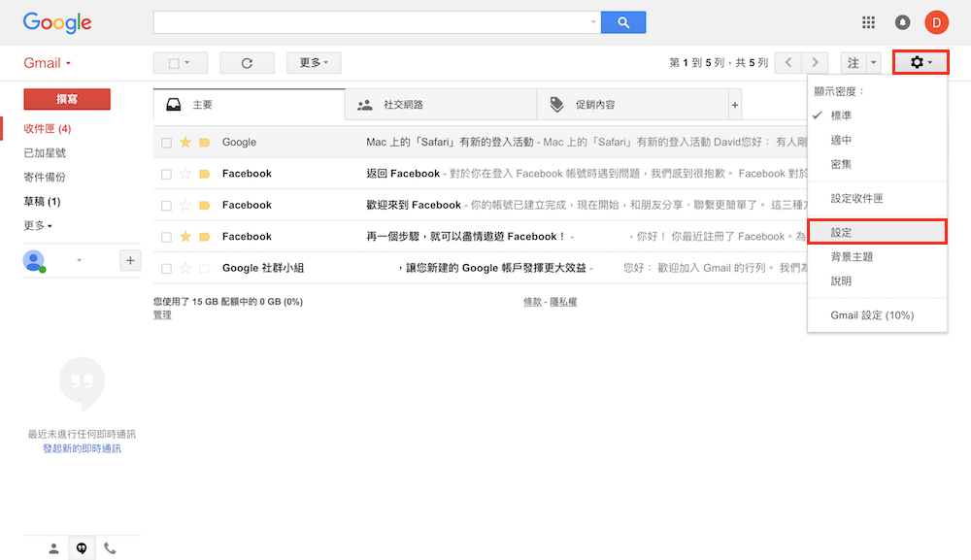Image resolution: width=971 pixels, height=560 pixels.
Task: Expand the 更多 toolbar dropdown
Action: tap(314, 63)
